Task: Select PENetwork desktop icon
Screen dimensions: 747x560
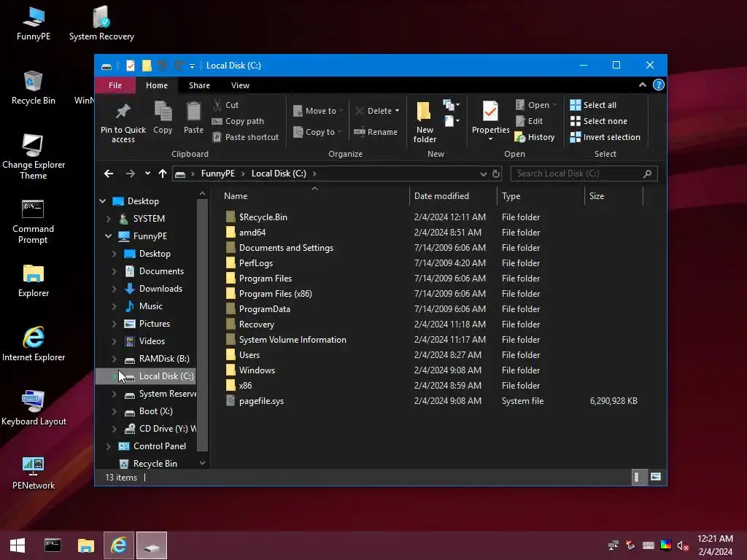Action: pos(34,472)
